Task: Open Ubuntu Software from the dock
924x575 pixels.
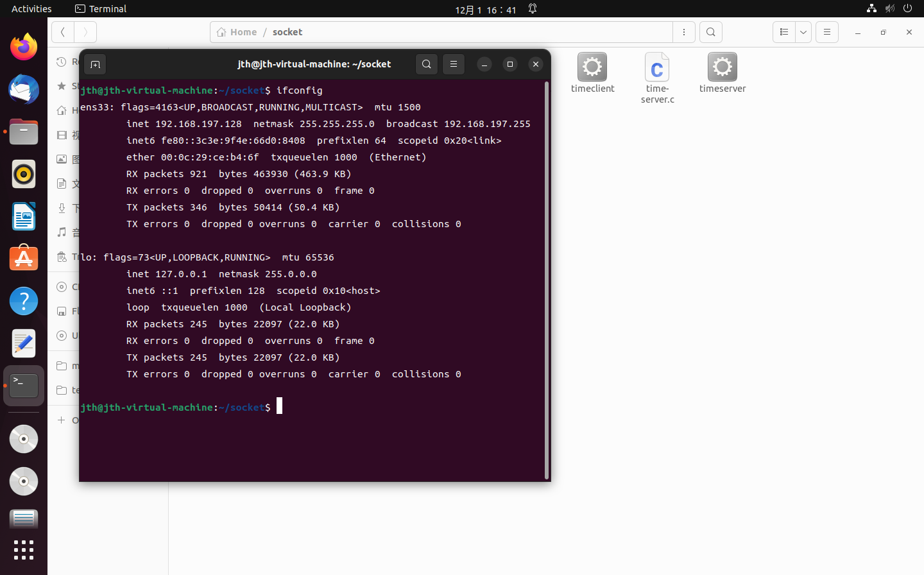Action: (24, 259)
